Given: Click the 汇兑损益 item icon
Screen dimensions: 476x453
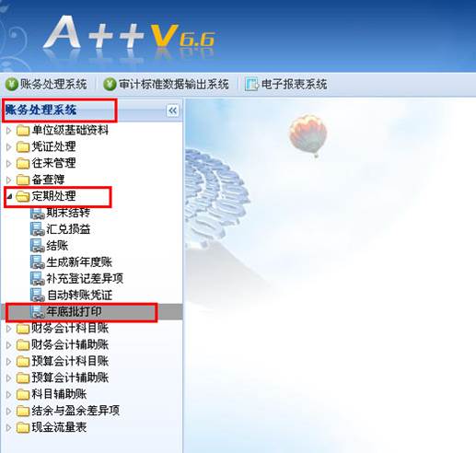Looking at the screenshot, I should 38,229.
